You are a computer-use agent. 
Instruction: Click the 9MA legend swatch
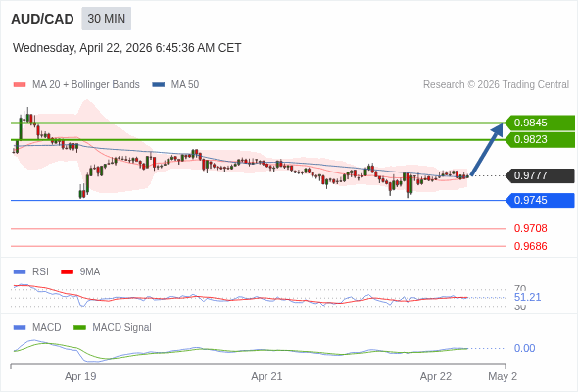click(67, 272)
